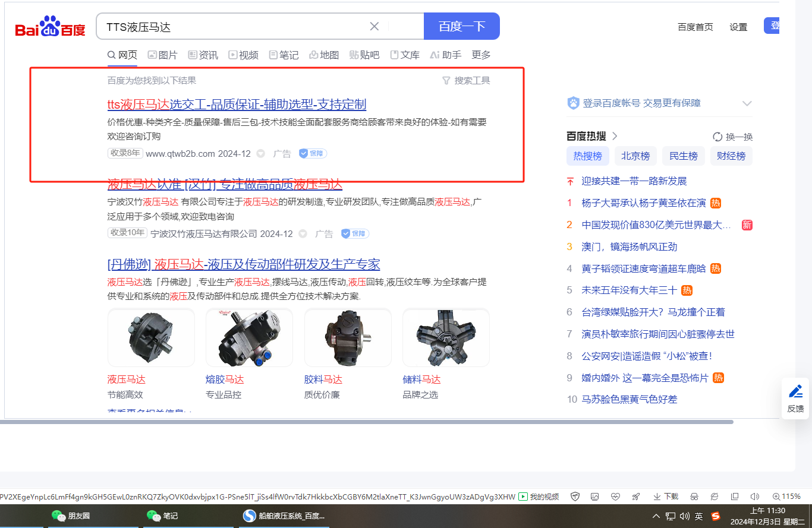Open 搜索工具 search filter tools
The width and height of the screenshot is (812, 528).
click(x=466, y=80)
